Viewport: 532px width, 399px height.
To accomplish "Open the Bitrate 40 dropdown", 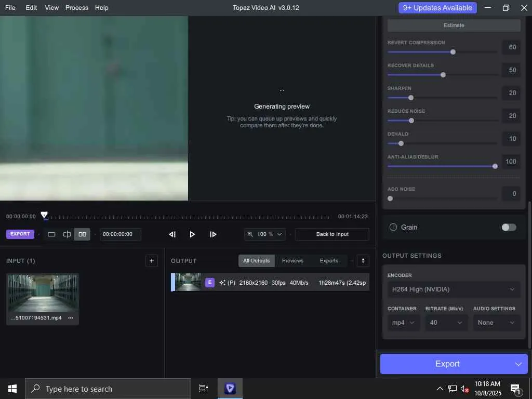I will pos(446,323).
